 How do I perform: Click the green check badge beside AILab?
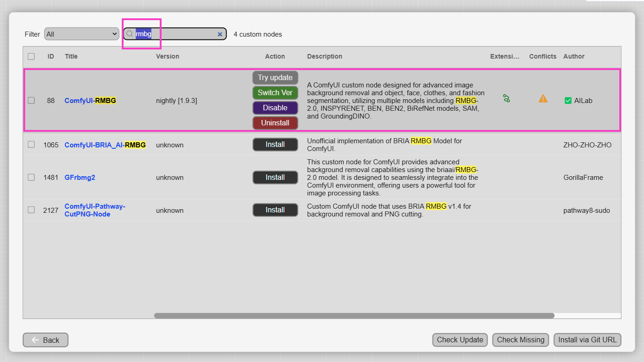tap(568, 101)
